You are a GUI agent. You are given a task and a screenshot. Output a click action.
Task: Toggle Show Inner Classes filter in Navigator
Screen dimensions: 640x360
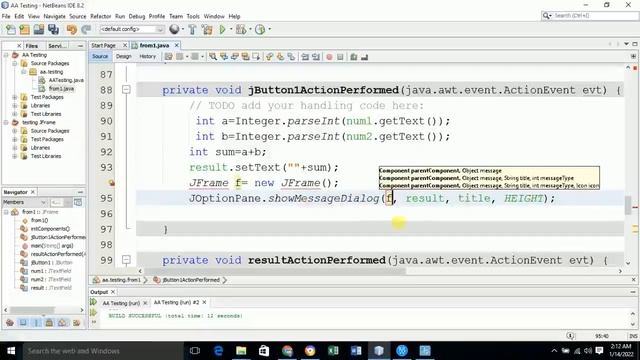[62, 323]
